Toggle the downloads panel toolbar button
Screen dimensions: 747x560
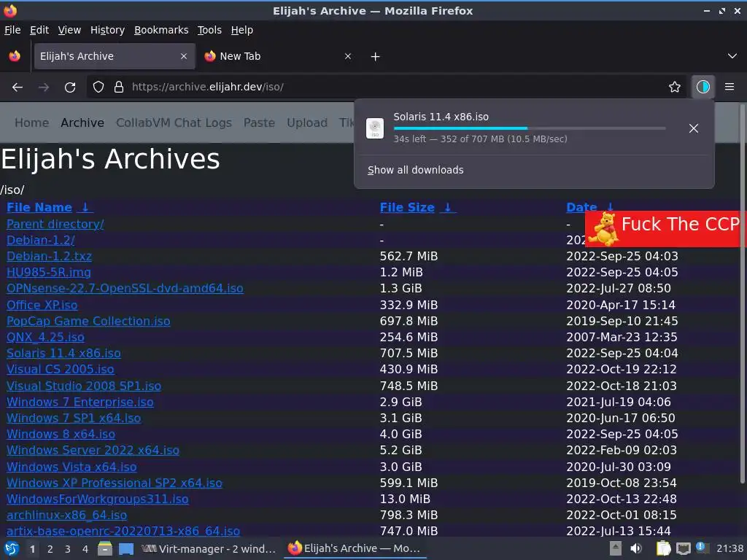(x=703, y=87)
